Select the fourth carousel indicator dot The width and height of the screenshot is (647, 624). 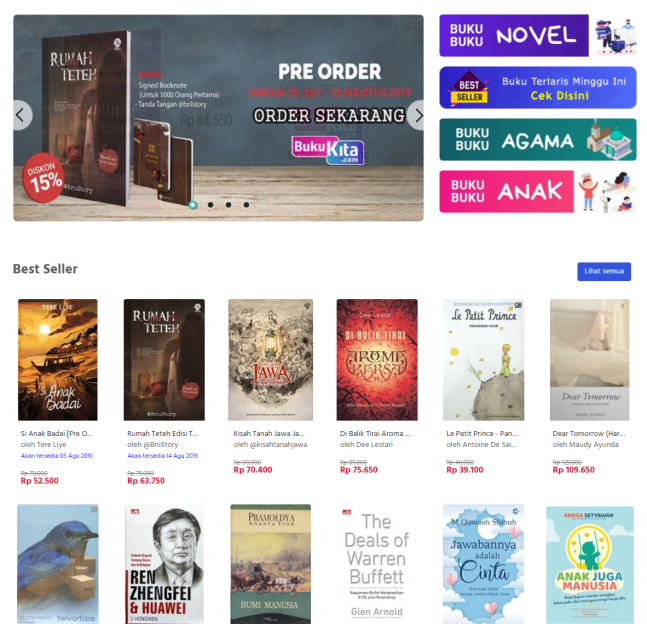click(246, 205)
